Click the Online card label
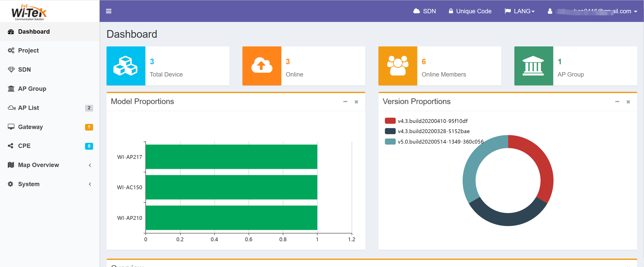Image resolution: width=644 pixels, height=267 pixels. [294, 74]
